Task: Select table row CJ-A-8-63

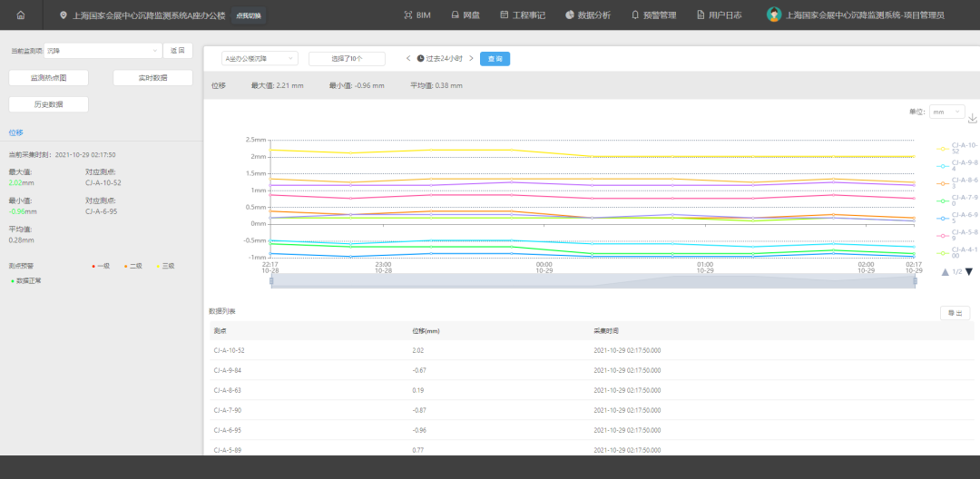Action: click(x=592, y=390)
